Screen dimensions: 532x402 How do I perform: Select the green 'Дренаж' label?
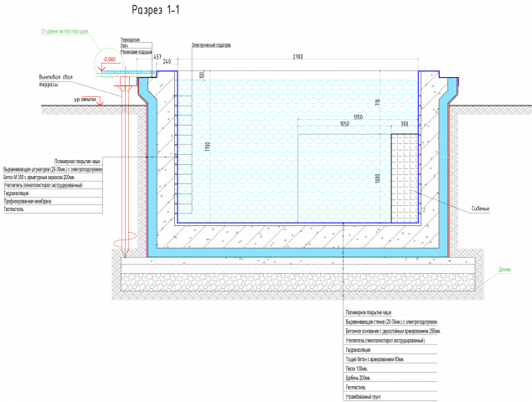505,270
